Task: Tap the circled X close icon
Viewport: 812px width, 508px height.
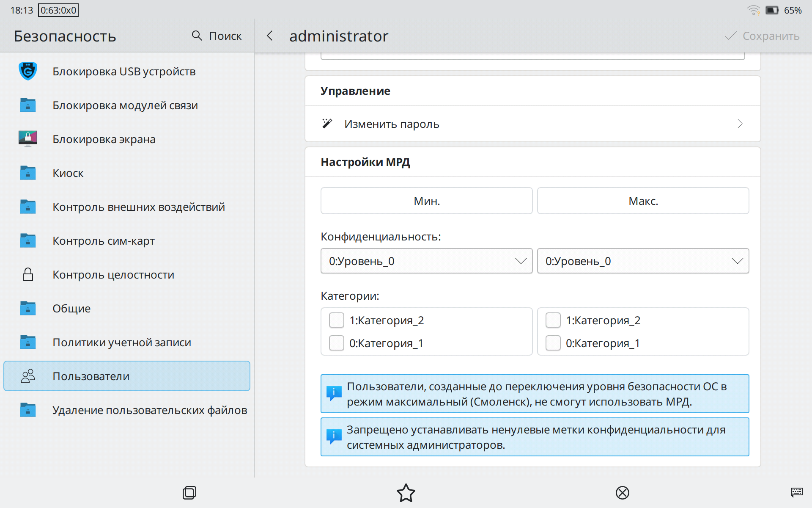Action: point(622,493)
